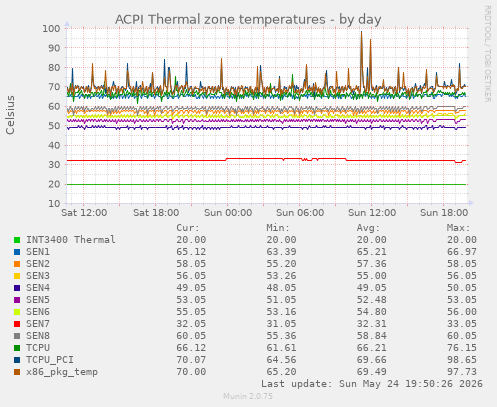Click SEN6 average value 54.80
497x407 pixels.
click(x=372, y=312)
